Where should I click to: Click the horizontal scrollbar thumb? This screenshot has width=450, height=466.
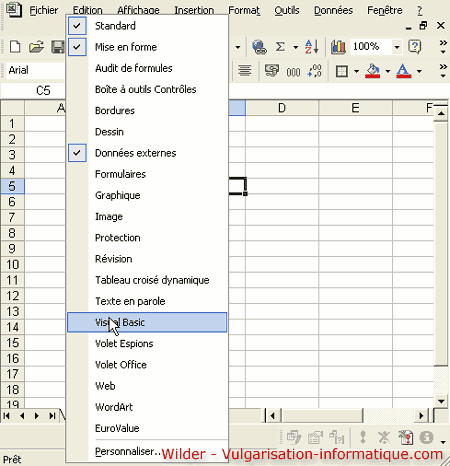point(322,416)
